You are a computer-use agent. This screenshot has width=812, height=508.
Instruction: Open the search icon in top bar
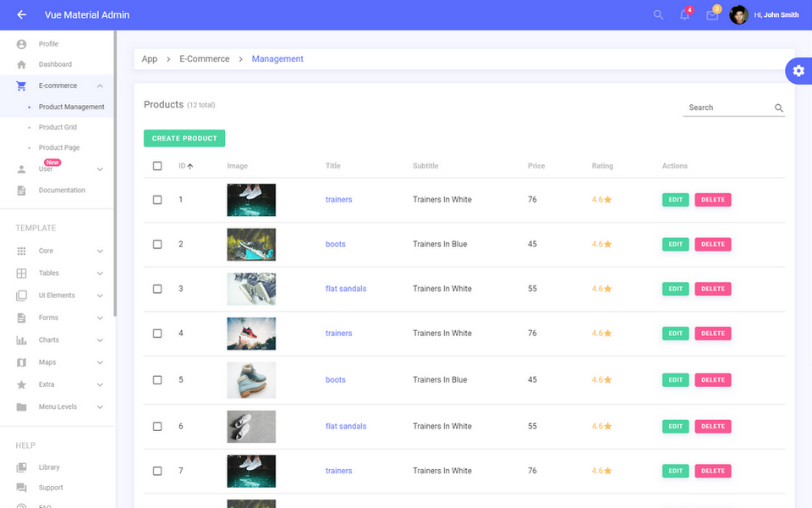point(658,14)
